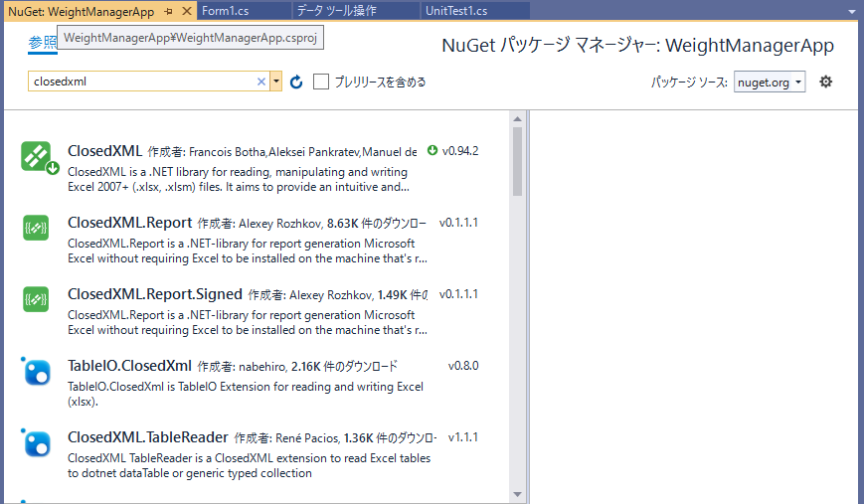864x504 pixels.
Task: Toggle the プレリリースを含める checkbox
Action: pyautogui.click(x=321, y=83)
